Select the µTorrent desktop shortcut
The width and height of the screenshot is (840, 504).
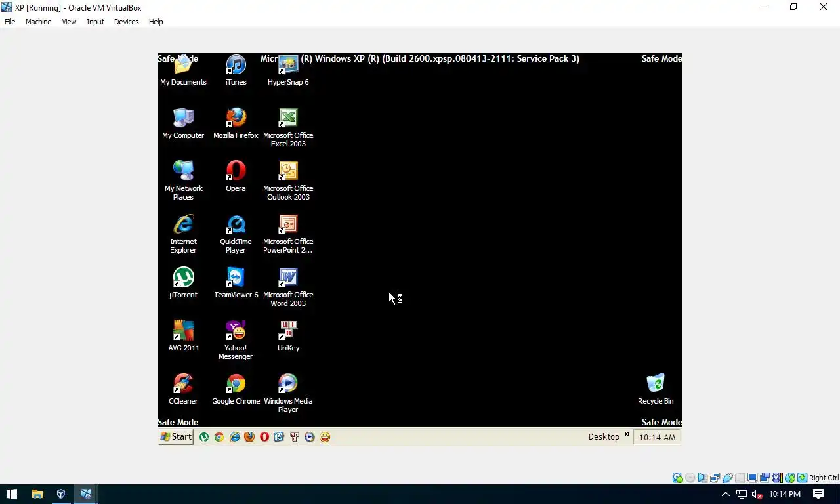[x=183, y=283]
